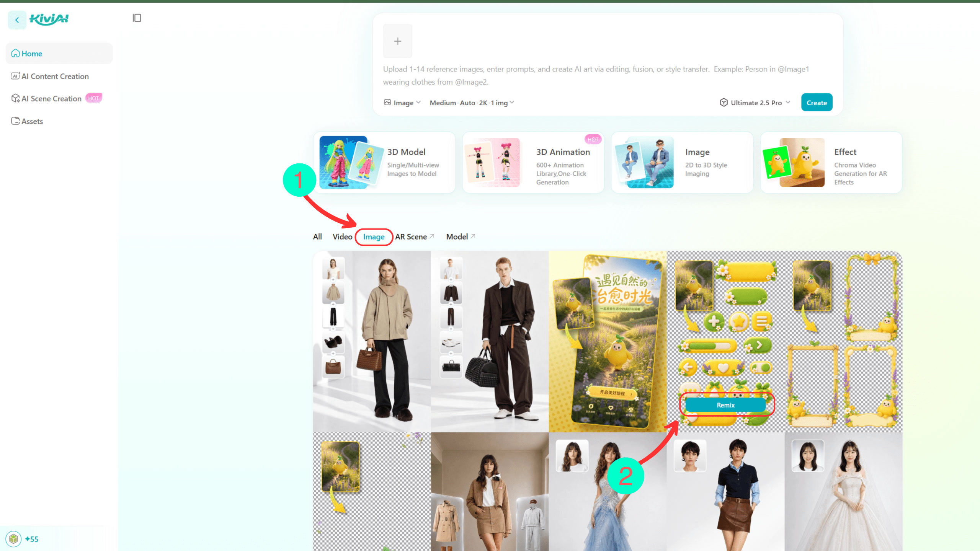Click the credits cube icon showing 55
This screenshot has width=980, height=551.
(14, 539)
